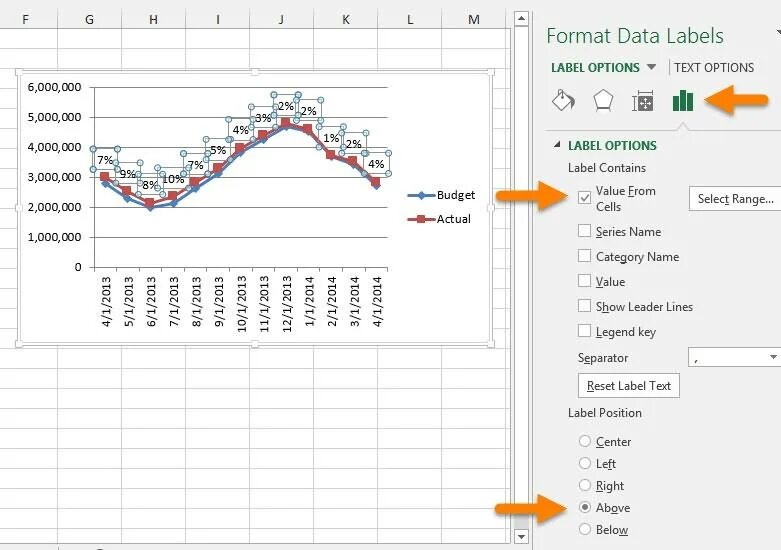Tick the Value checkbox
781x550 pixels.
coord(584,280)
